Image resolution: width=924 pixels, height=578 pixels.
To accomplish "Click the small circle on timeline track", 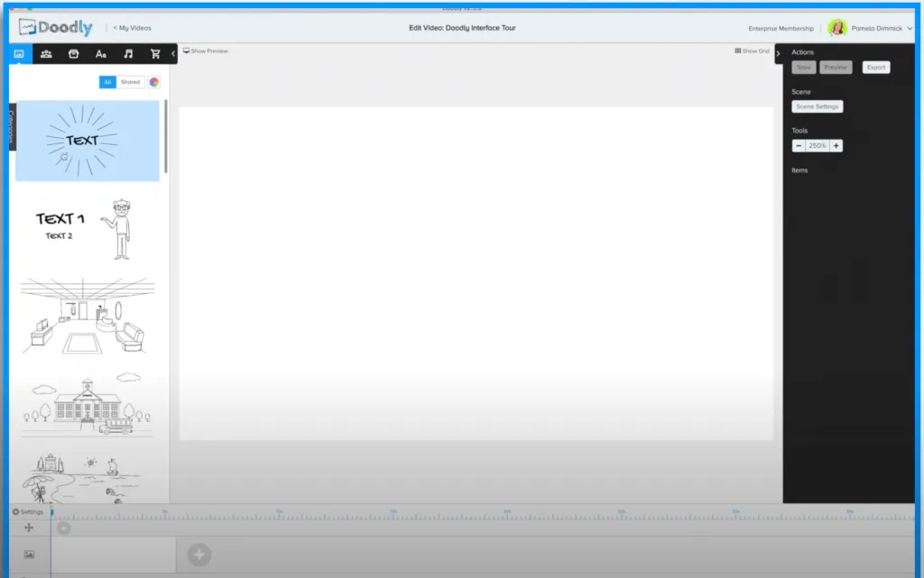I will (x=64, y=528).
